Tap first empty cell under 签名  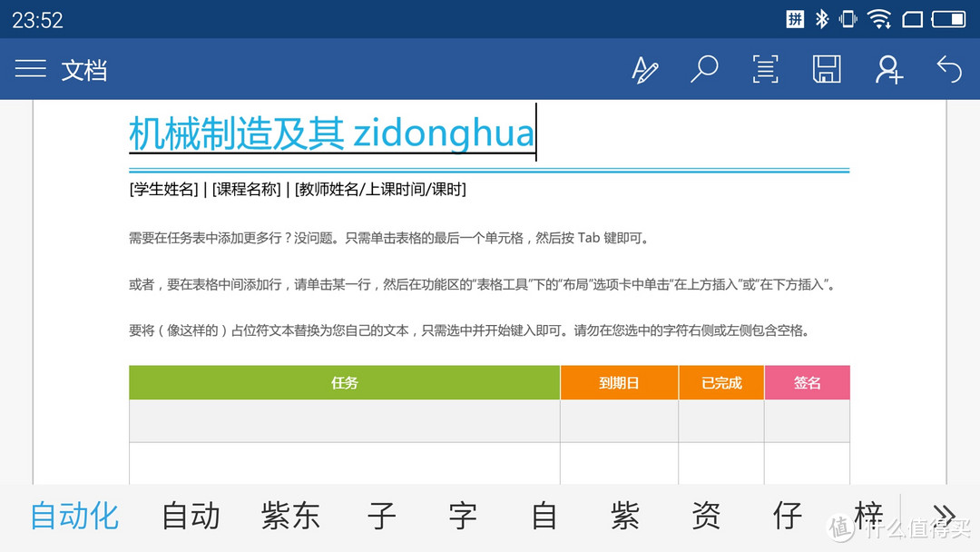click(x=807, y=420)
